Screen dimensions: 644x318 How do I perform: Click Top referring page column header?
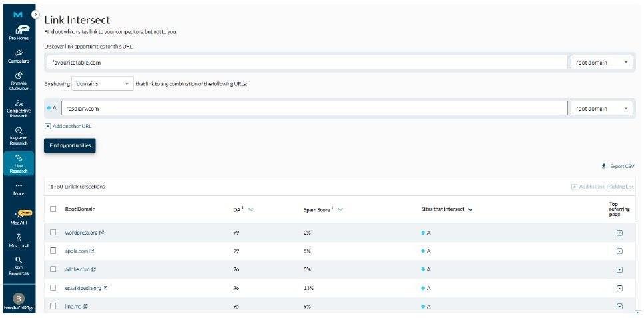(619, 209)
